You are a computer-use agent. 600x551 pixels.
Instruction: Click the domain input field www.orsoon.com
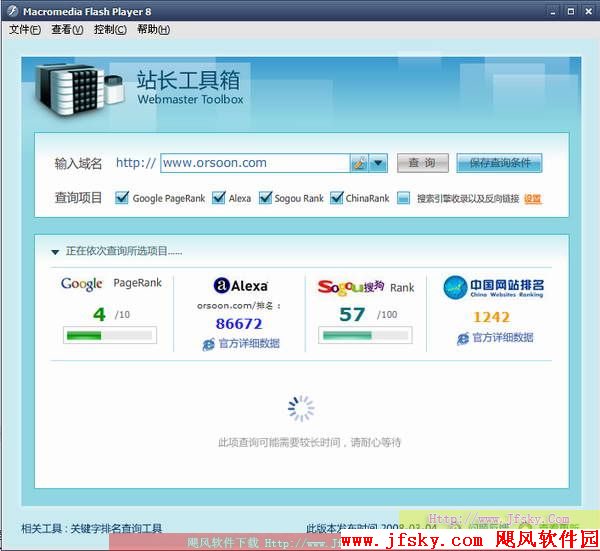point(255,163)
